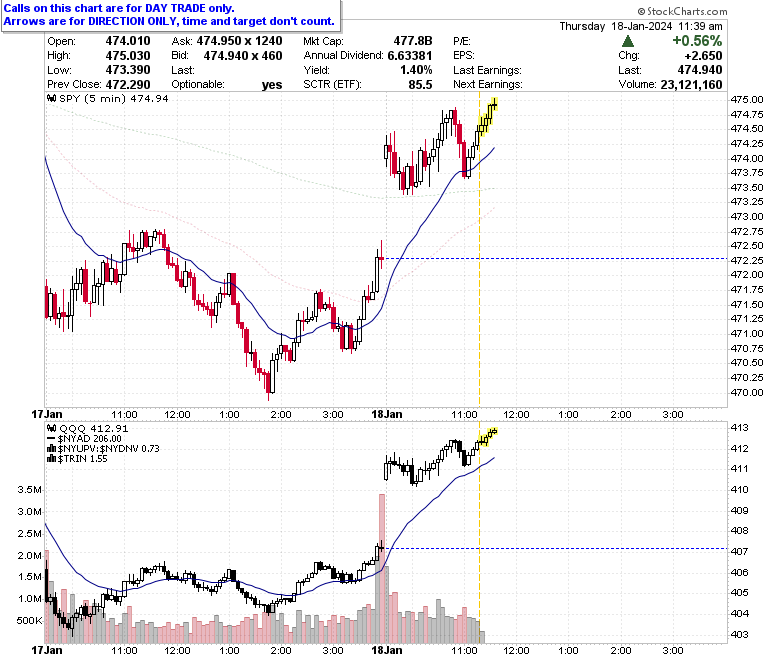The image size is (780, 659).
Task: Click the date 'Thursday 18-Jan-2024 11:39 am'
Action: coord(641,26)
